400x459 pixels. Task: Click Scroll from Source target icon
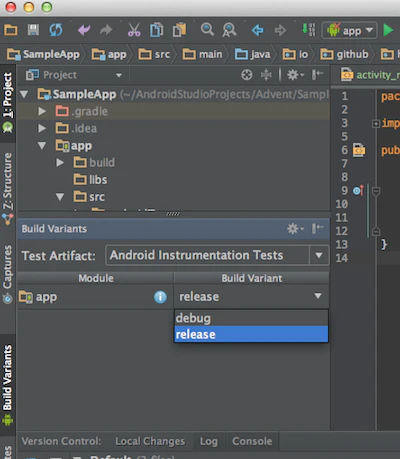247,75
